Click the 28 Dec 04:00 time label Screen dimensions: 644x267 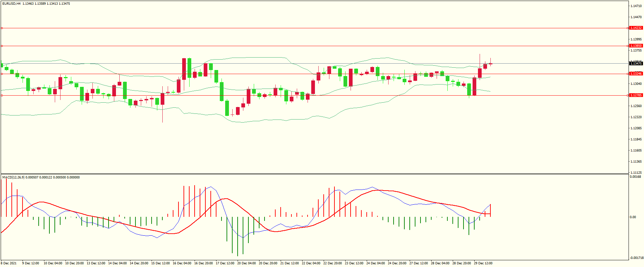pyautogui.click(x=440, y=263)
